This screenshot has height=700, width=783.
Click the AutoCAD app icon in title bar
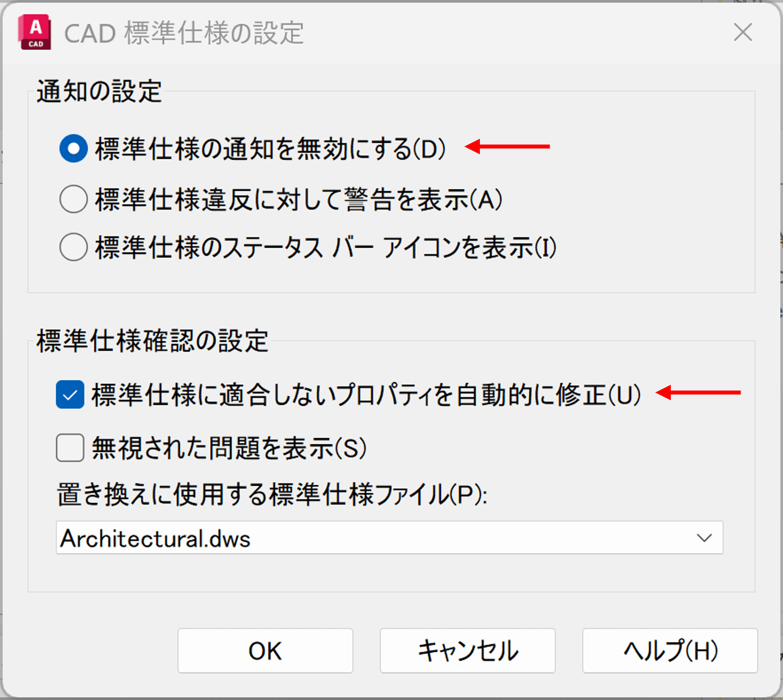point(35,33)
